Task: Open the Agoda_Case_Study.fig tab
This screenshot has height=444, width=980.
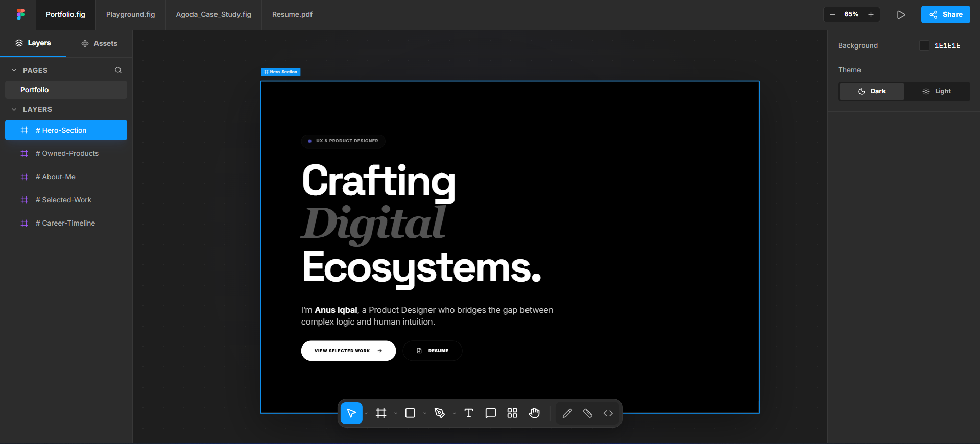Action: click(213, 14)
